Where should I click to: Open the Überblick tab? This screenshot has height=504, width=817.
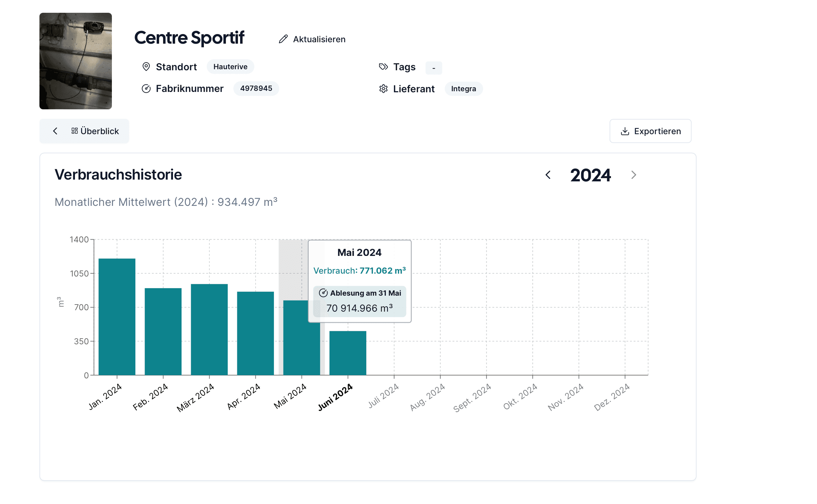tap(99, 131)
